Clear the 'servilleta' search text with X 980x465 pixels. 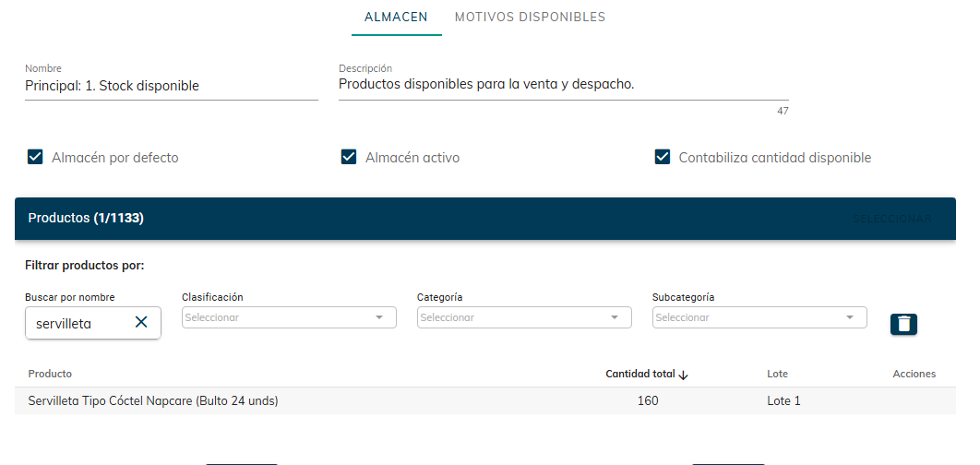(x=141, y=322)
